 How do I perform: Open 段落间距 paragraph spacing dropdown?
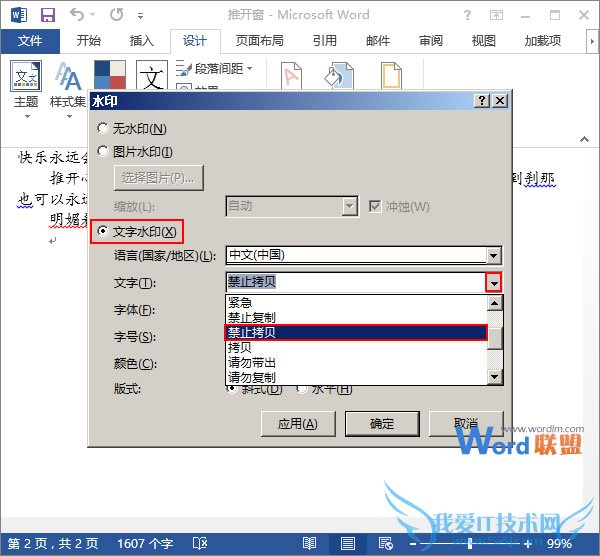pyautogui.click(x=214, y=69)
